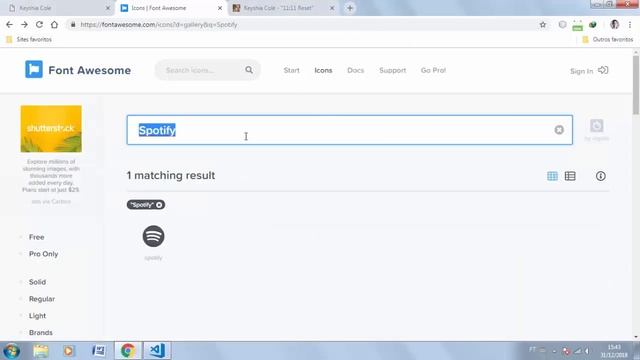Image resolution: width=640 pixels, height=360 pixels.
Task: Open the Chrome three-dot menu
Action: coord(630,25)
